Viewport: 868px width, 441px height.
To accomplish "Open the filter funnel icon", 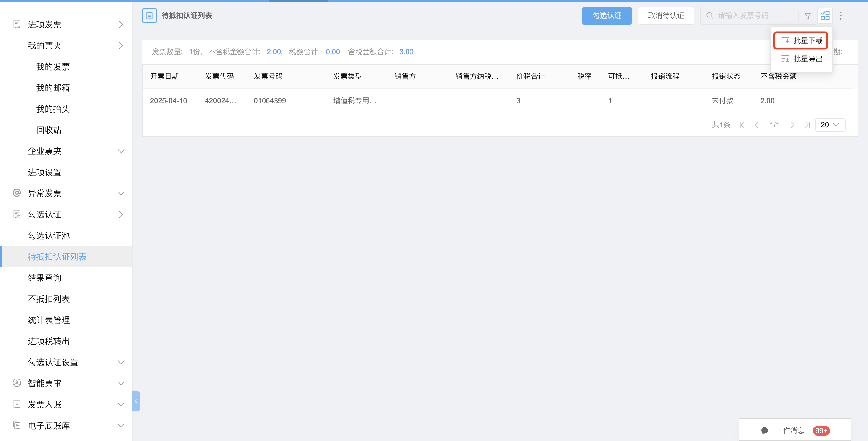I will click(808, 16).
